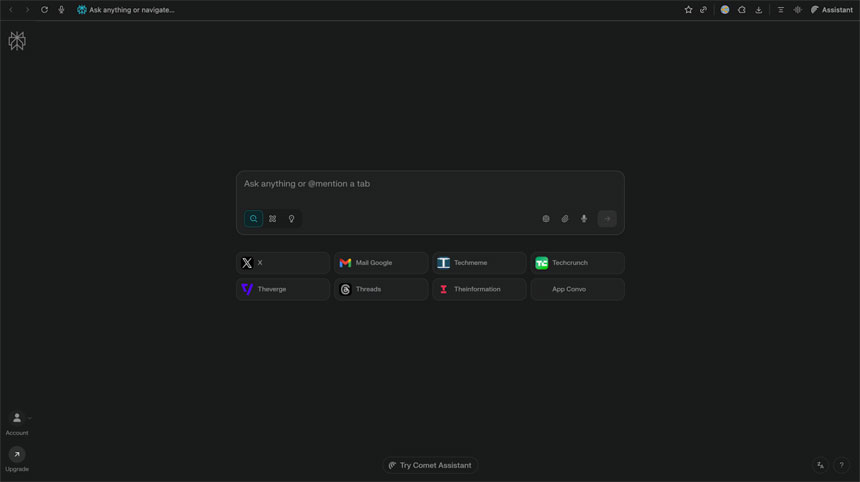
Task: Open the Techcrunch shortcut
Action: click(578, 263)
